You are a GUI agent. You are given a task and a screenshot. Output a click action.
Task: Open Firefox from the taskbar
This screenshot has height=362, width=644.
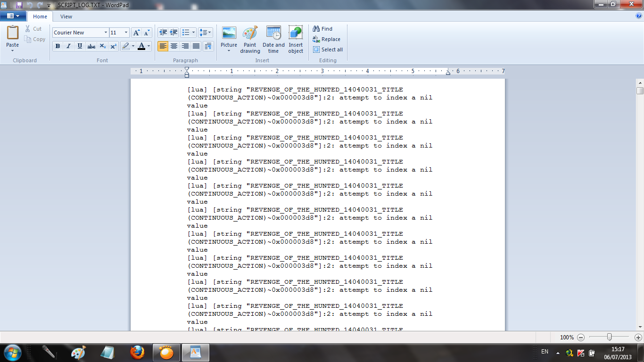(x=137, y=352)
